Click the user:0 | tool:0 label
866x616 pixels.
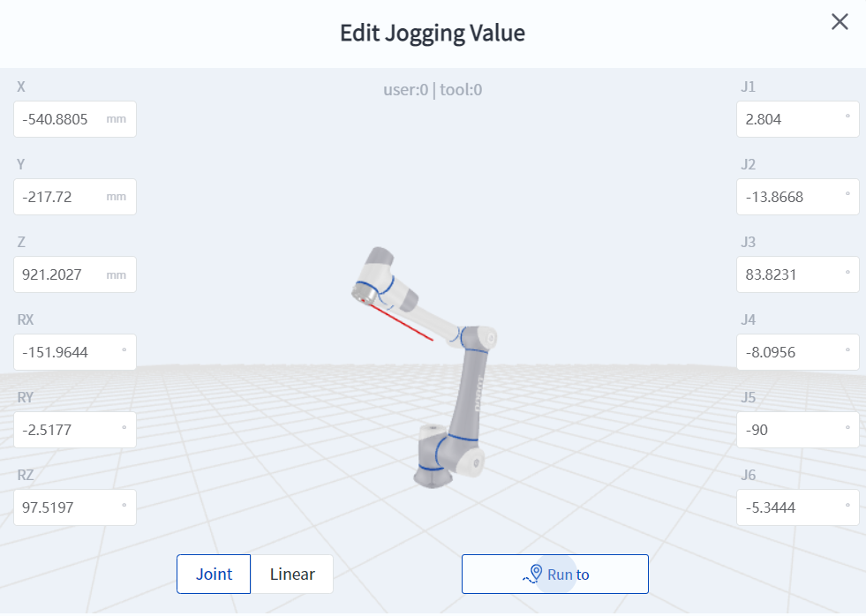433,89
